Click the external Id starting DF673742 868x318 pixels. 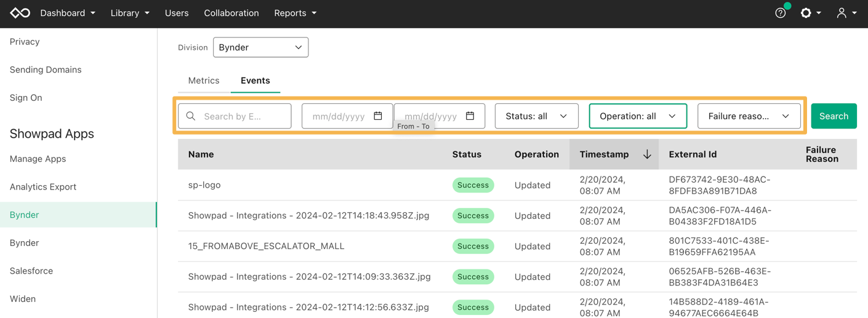719,185
